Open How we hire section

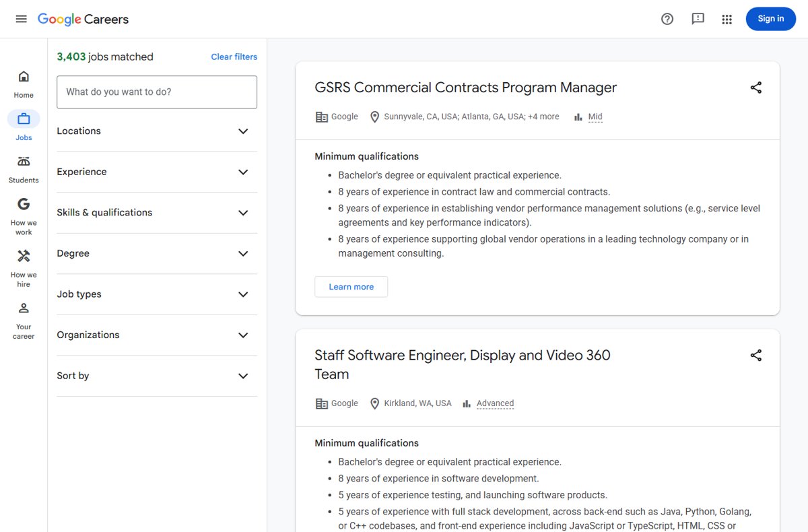click(24, 268)
